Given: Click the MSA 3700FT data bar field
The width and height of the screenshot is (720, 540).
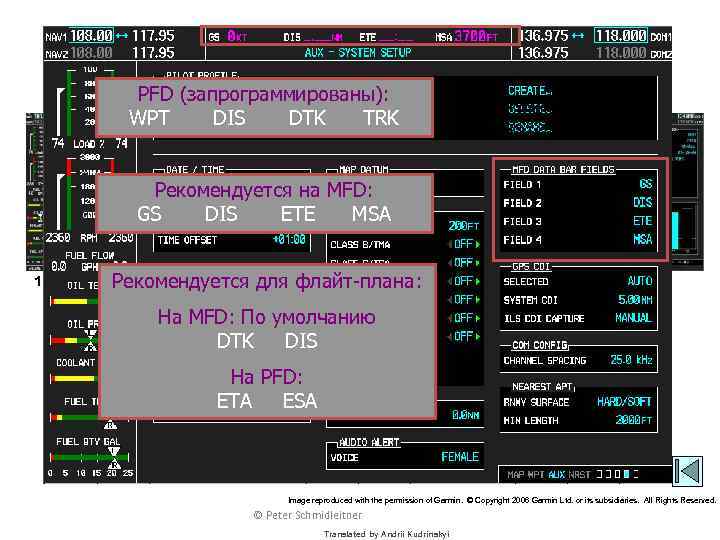Looking at the screenshot, I should pos(467,36).
